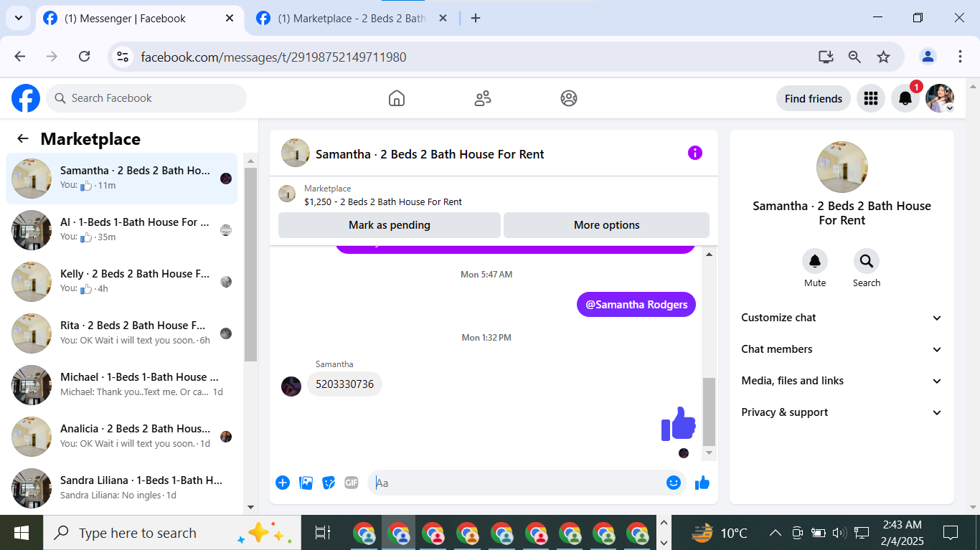
Task: Bookmark this page with the star icon
Action: coord(883,57)
